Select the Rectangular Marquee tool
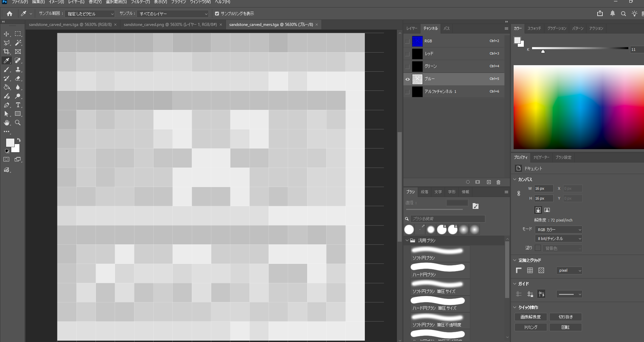This screenshot has height=342, width=644. pos(18,34)
